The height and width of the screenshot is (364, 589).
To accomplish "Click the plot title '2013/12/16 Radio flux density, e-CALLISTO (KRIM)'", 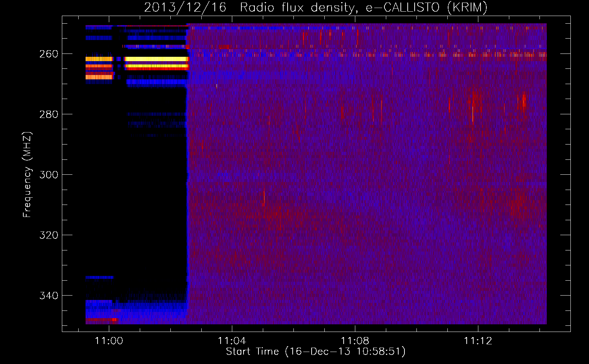I will 316,7.
